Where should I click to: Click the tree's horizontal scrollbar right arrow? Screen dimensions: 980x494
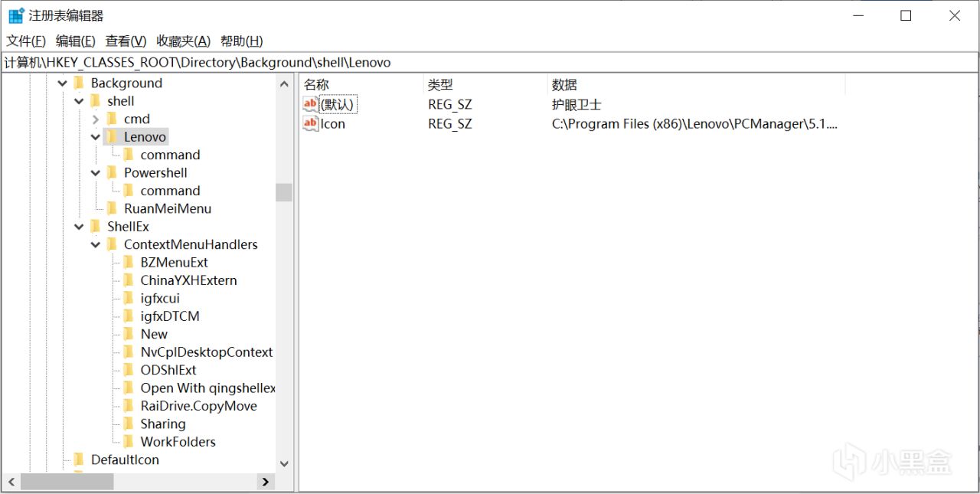coord(266,482)
